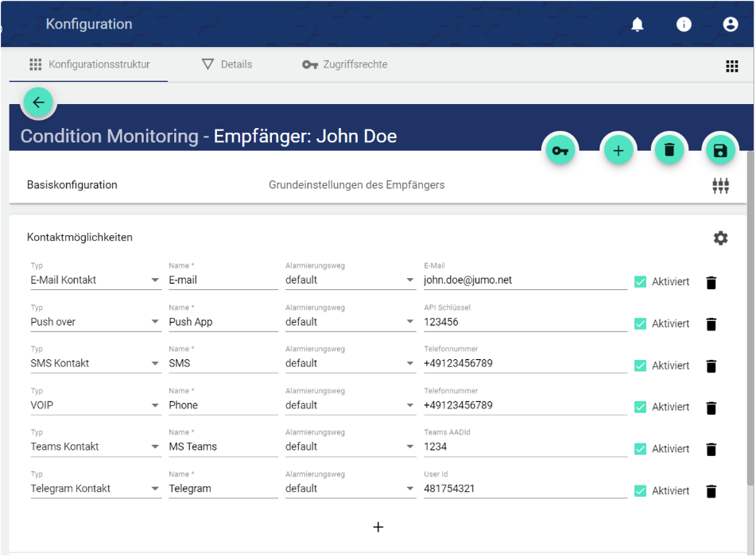Click the green trash delete recipient button
Image resolution: width=756 pixels, height=557 pixels.
click(x=669, y=150)
